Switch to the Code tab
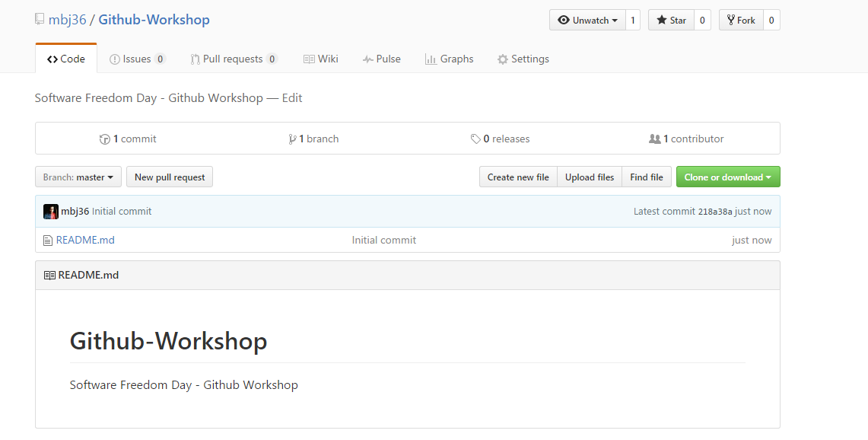Image resolution: width=868 pixels, height=440 pixels. [66, 59]
